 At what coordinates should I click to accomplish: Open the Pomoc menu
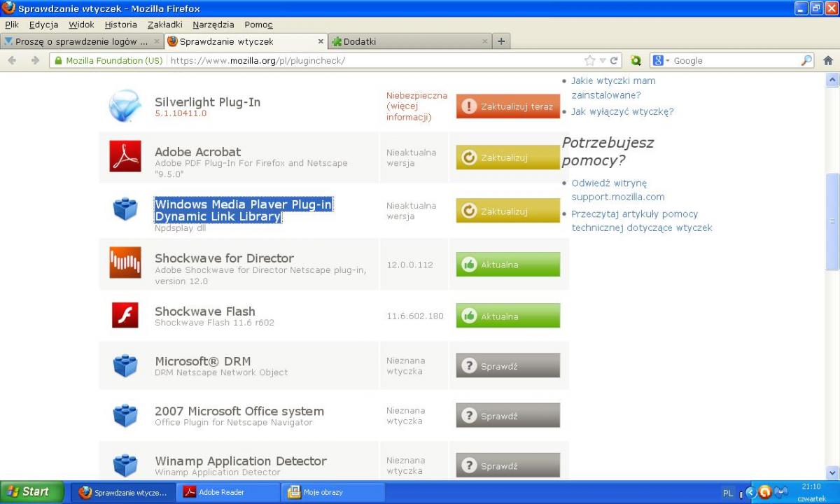[258, 24]
